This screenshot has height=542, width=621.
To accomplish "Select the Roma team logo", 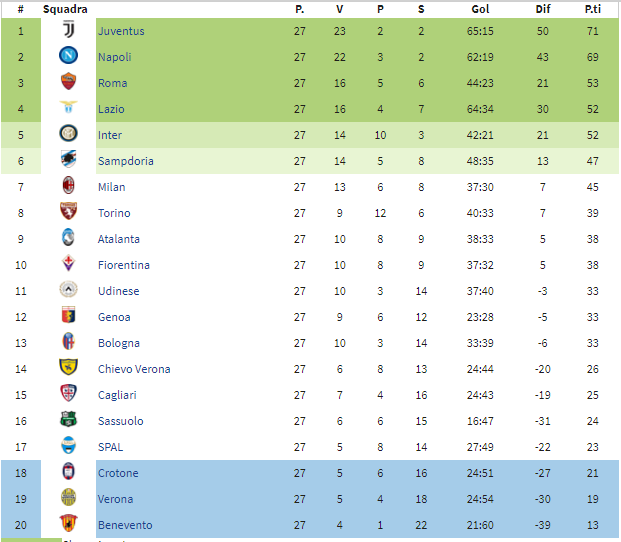I will pos(69,82).
